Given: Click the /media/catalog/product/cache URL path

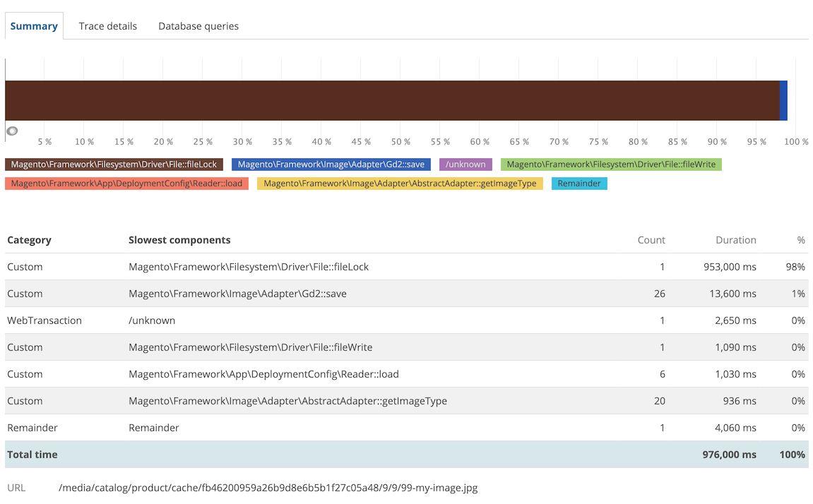Looking at the screenshot, I should click(x=268, y=488).
